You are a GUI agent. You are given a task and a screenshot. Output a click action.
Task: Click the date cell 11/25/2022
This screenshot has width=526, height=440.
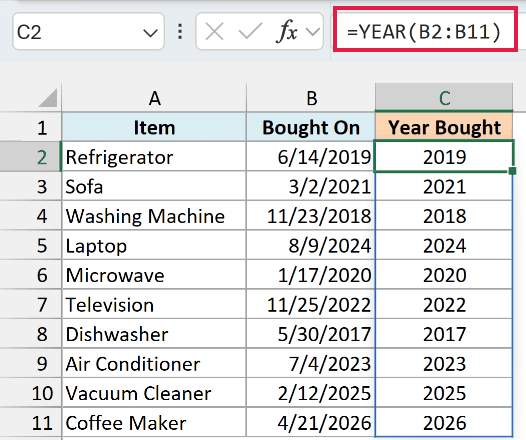pyautogui.click(x=311, y=305)
